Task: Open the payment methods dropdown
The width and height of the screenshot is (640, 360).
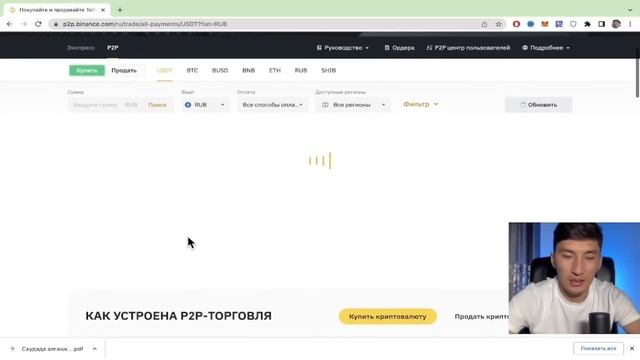Action: pyautogui.click(x=272, y=105)
